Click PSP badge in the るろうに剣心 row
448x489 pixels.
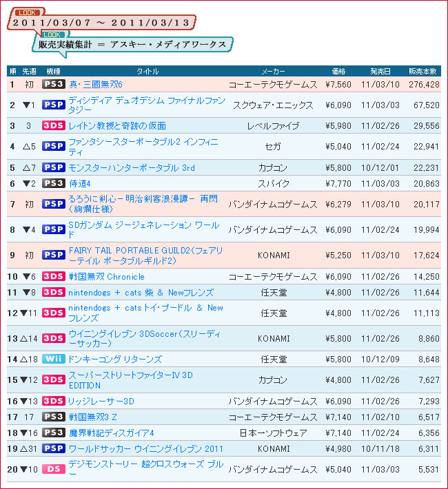54,204
